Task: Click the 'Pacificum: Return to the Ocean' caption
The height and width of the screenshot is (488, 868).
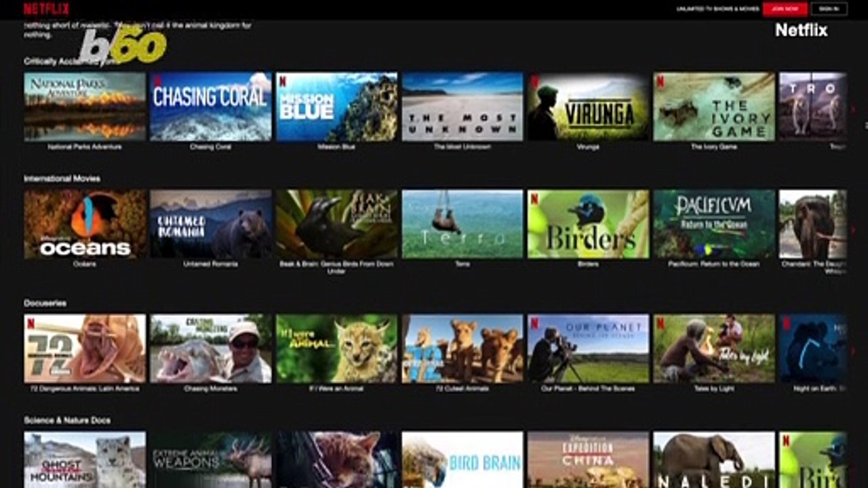Action: coord(714,264)
